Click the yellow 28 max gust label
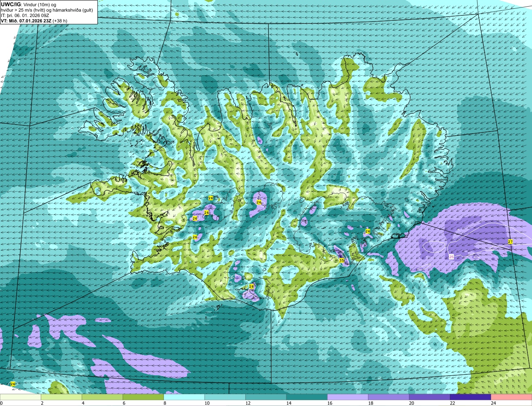 click(251, 286)
